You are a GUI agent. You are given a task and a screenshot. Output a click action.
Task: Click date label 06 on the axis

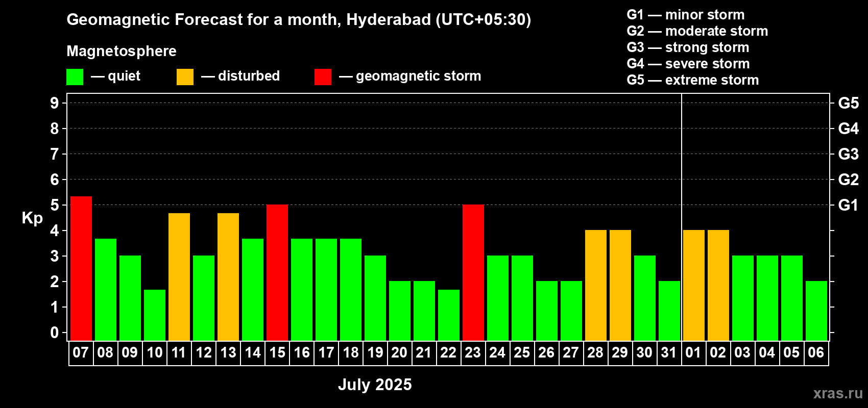(816, 352)
